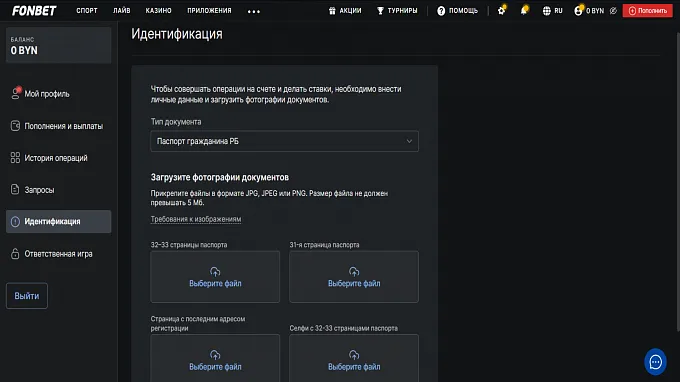
Task: Click the Пополнить deposit button
Action: click(x=647, y=11)
